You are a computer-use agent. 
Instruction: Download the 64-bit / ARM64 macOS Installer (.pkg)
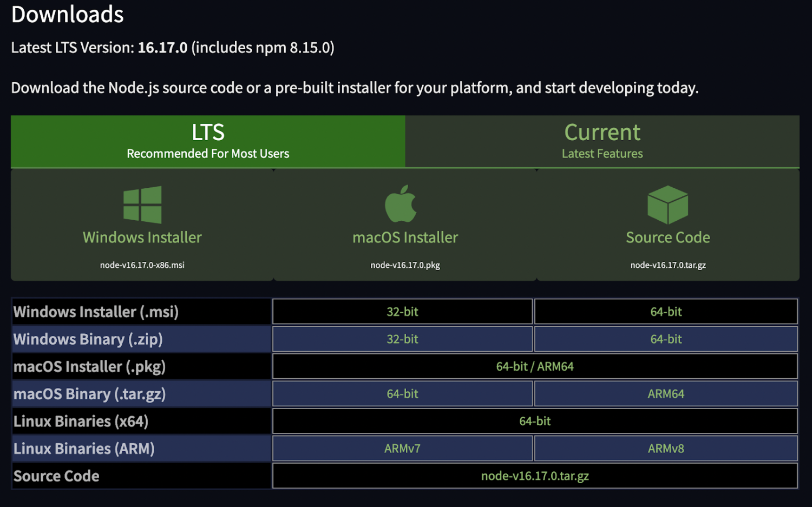coord(535,366)
